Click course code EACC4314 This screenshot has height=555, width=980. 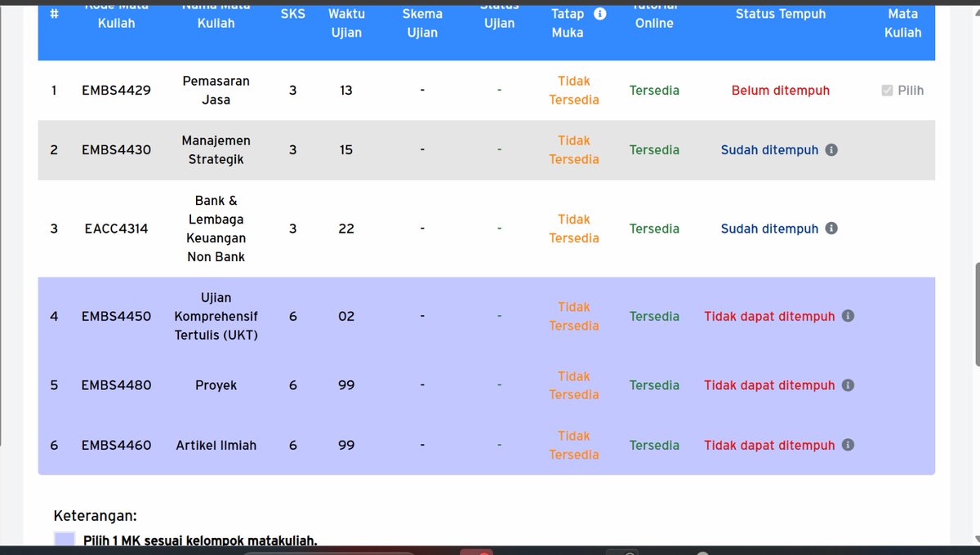116,229
